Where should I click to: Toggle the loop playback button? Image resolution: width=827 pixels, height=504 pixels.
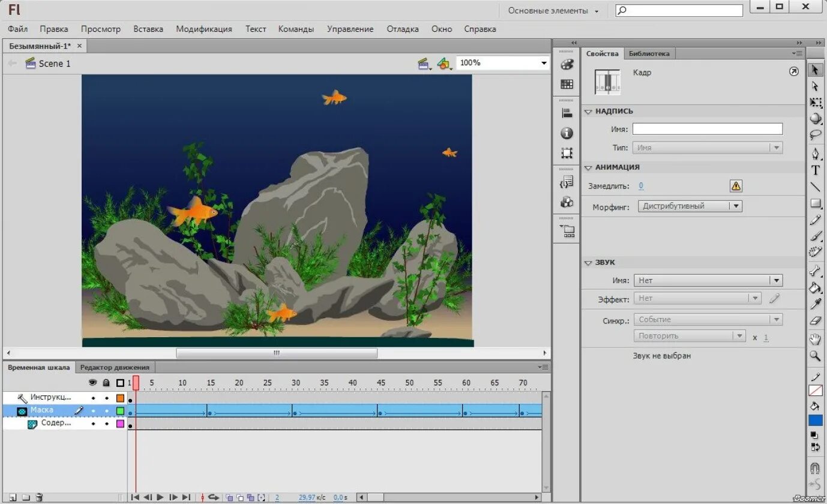[213, 497]
